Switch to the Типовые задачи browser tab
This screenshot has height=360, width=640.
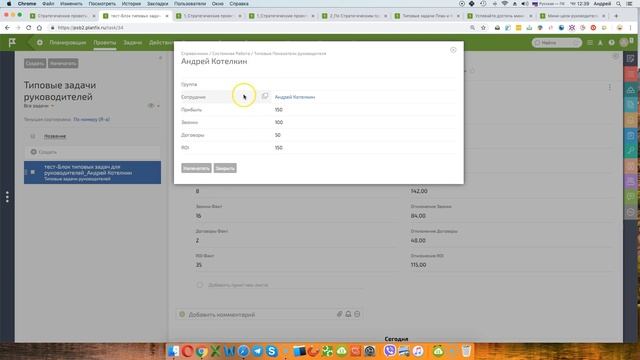point(427,16)
